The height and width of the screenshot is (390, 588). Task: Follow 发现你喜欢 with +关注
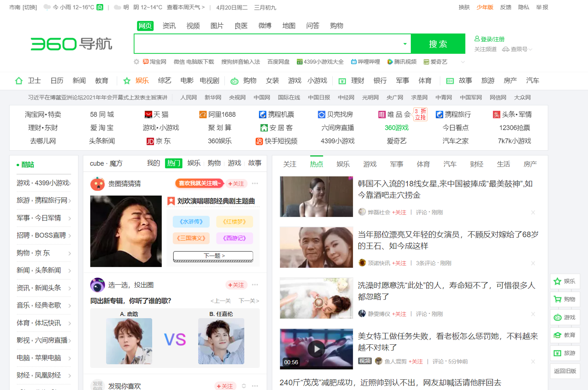coord(225,386)
